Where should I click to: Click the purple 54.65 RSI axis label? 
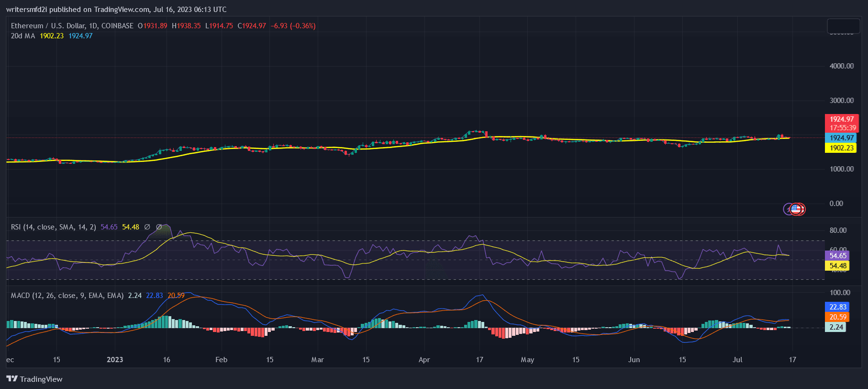coord(838,256)
